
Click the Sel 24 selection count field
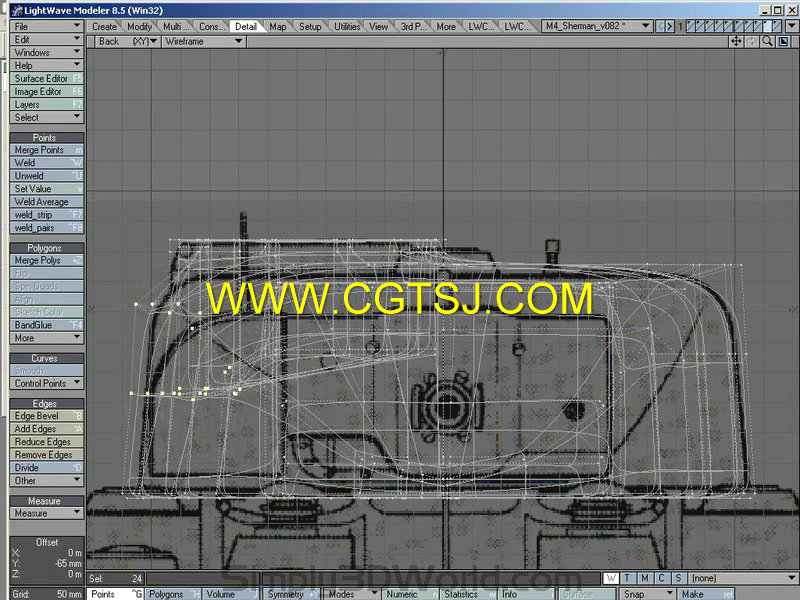click(x=116, y=579)
